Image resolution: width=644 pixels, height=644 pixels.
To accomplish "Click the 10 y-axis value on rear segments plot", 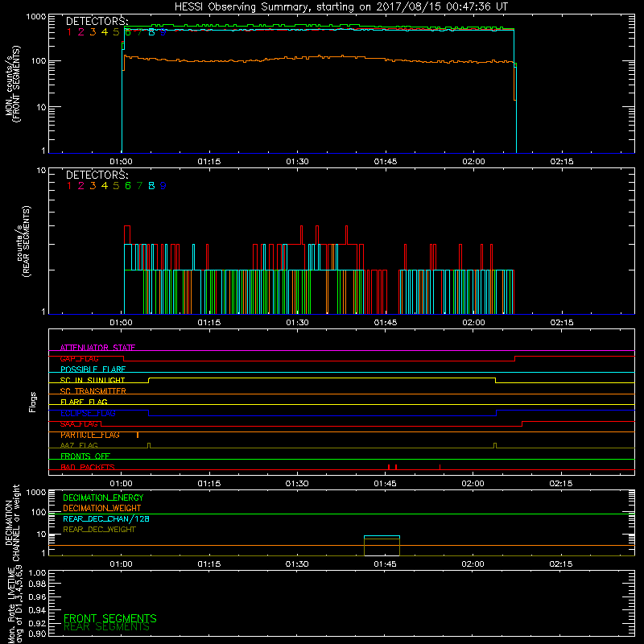I will tap(42, 170).
